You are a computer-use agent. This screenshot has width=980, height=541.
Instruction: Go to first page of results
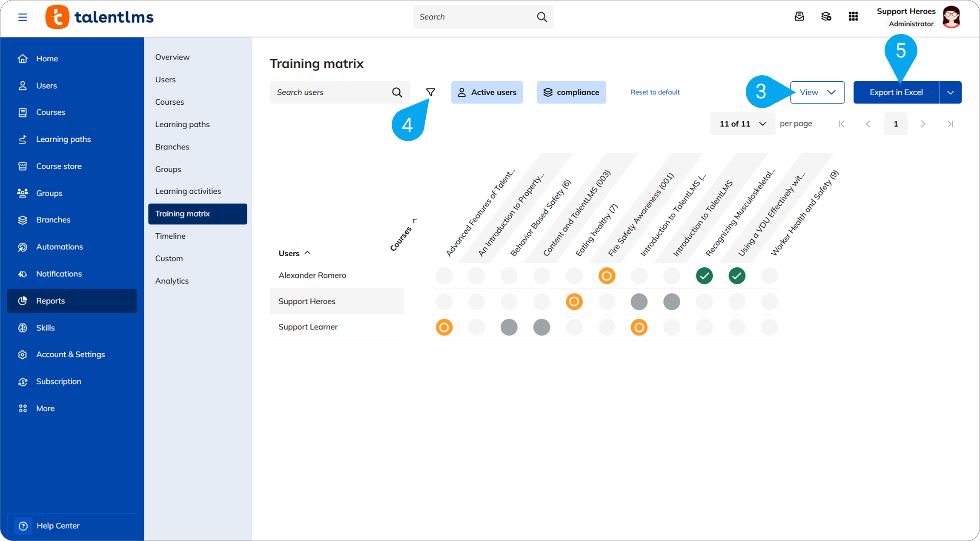841,124
